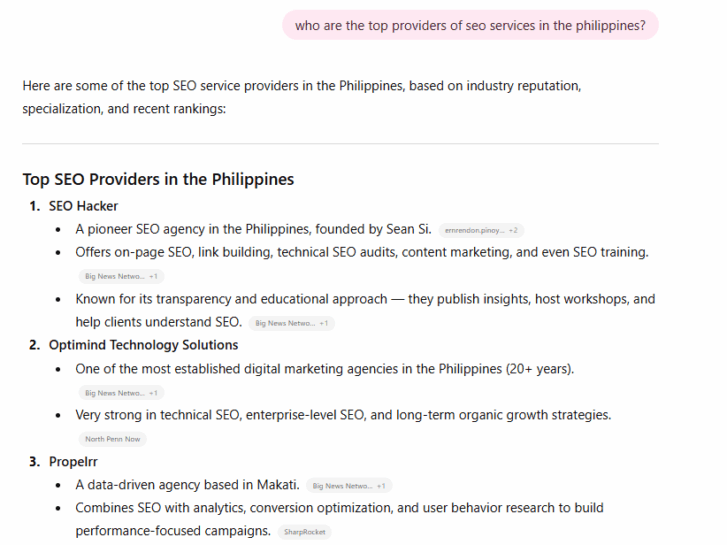Click the line 'A pioneer SEO agency in the Philippines'
727x545 pixels.
253,229
